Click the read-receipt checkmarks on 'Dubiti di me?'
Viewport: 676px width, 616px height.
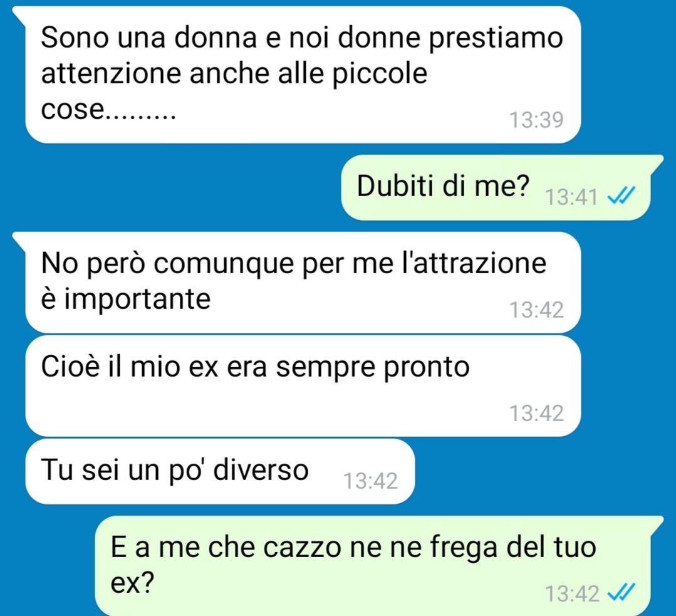(621, 196)
